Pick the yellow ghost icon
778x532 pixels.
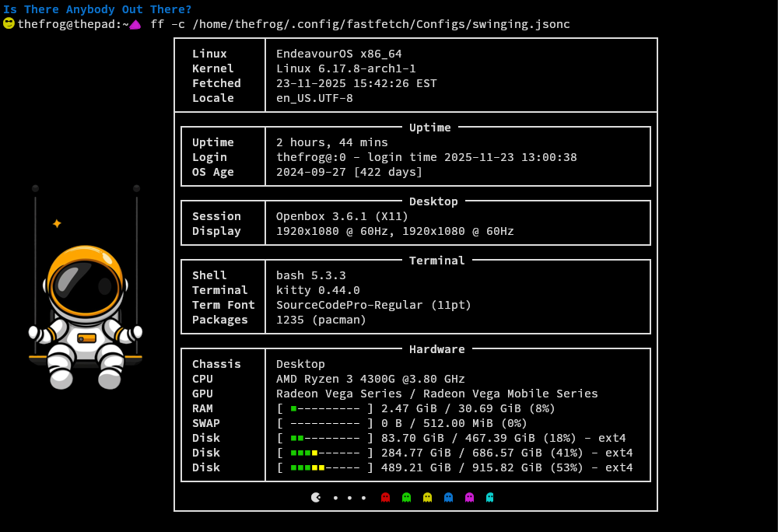click(x=427, y=497)
